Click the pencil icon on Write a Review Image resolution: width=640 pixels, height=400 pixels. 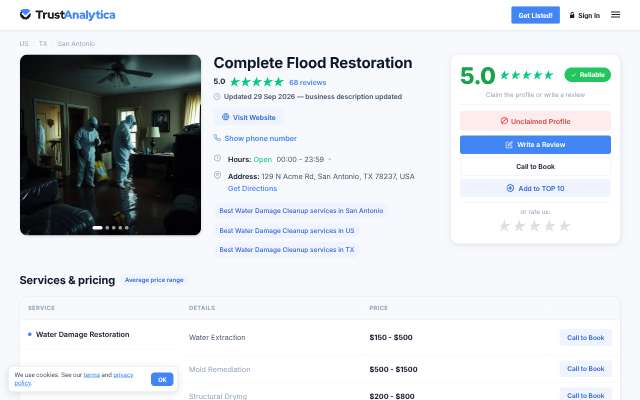click(x=509, y=144)
